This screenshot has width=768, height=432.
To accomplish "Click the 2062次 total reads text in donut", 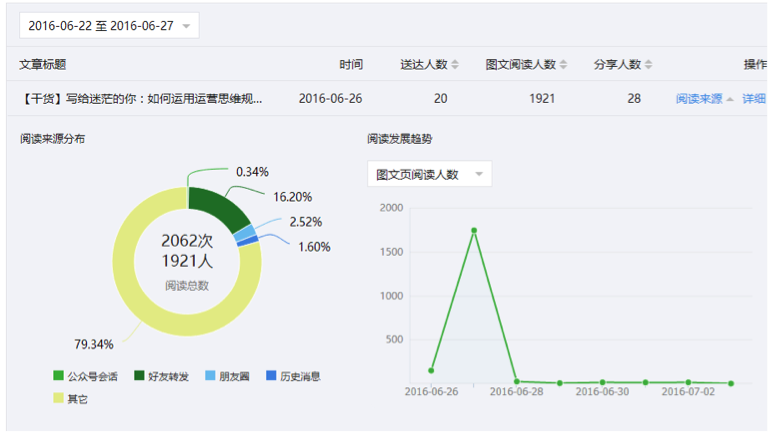I will pyautogui.click(x=187, y=240).
